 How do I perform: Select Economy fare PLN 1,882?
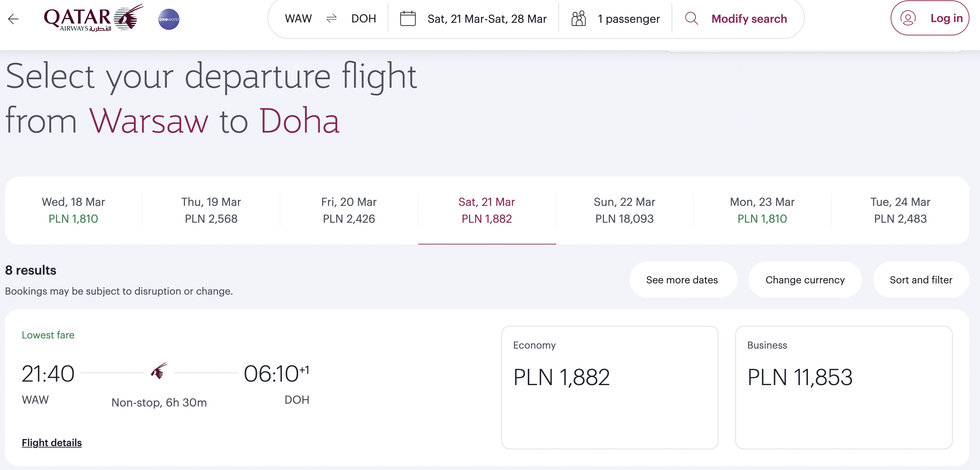pyautogui.click(x=610, y=388)
